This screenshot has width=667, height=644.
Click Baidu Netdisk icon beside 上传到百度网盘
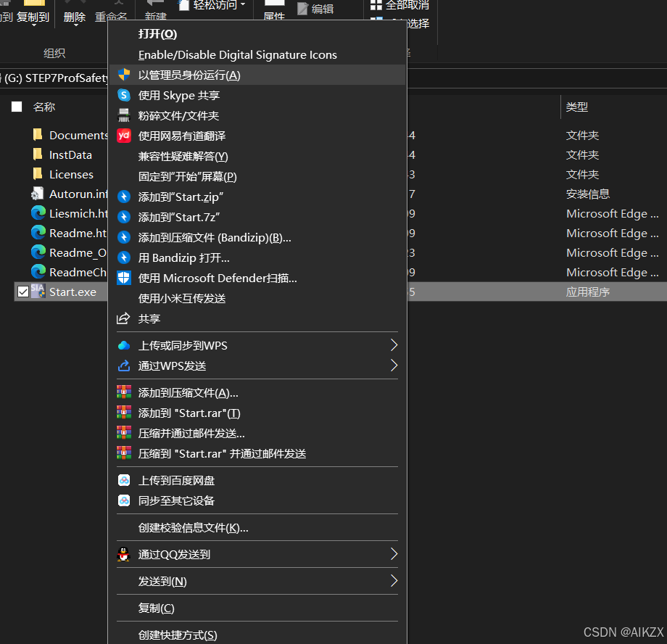click(x=124, y=480)
